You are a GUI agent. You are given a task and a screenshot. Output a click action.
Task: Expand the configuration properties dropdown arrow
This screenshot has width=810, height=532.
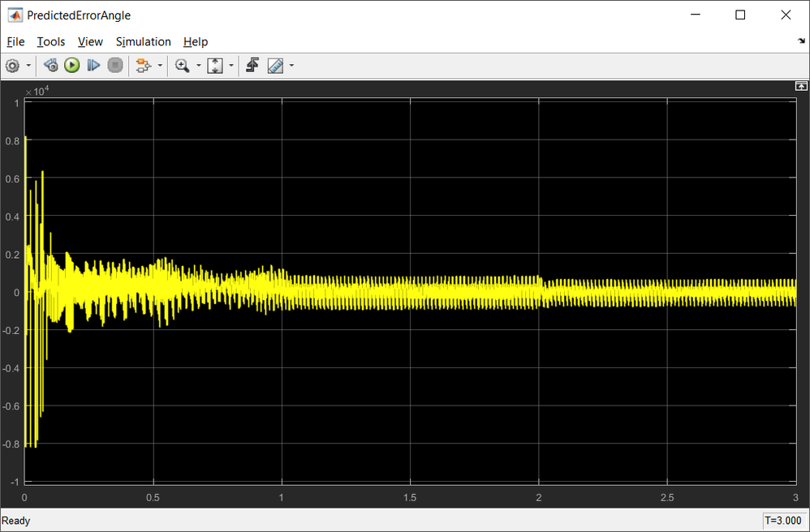point(28,66)
